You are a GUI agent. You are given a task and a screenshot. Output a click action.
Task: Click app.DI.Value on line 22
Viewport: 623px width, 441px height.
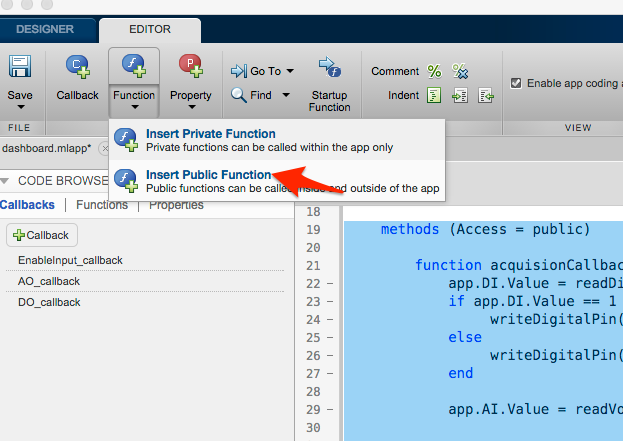(x=499, y=283)
